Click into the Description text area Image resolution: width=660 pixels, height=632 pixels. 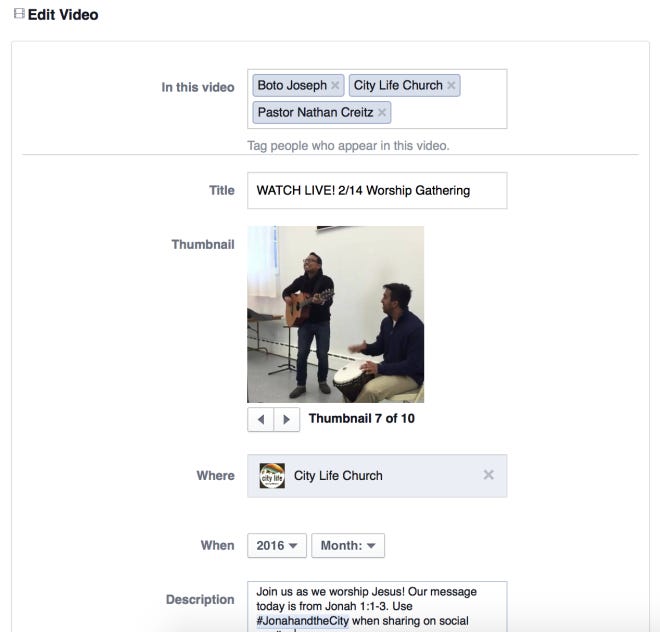(377, 606)
